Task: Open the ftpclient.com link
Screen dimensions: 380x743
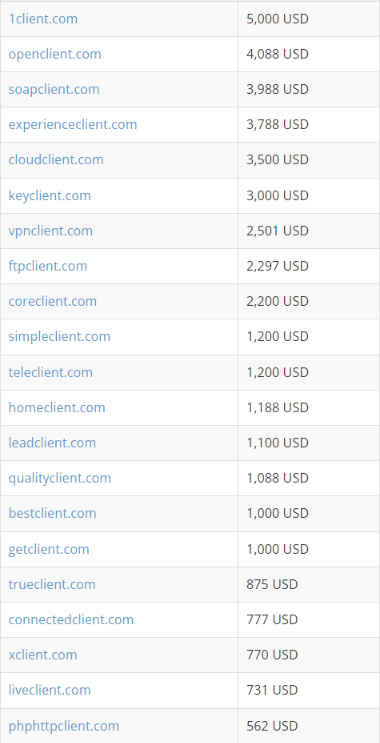Action: pyautogui.click(x=47, y=266)
